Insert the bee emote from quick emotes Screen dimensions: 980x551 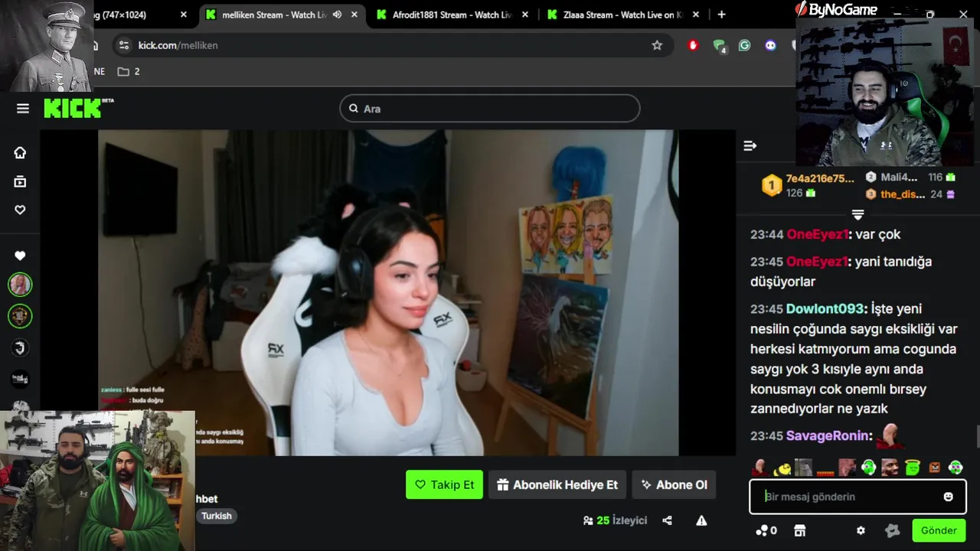pos(782,468)
